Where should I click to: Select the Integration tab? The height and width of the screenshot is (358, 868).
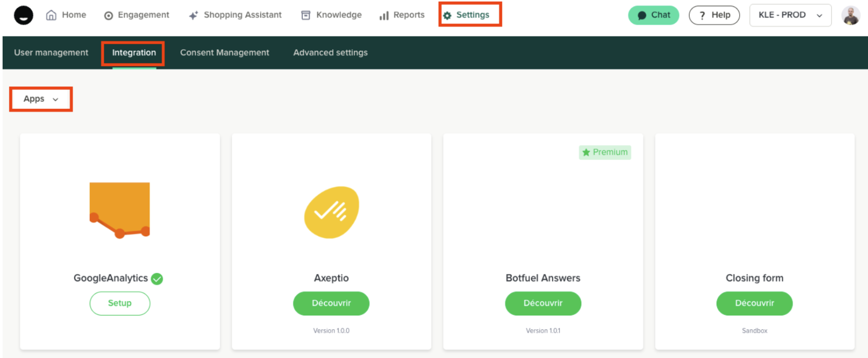(134, 52)
